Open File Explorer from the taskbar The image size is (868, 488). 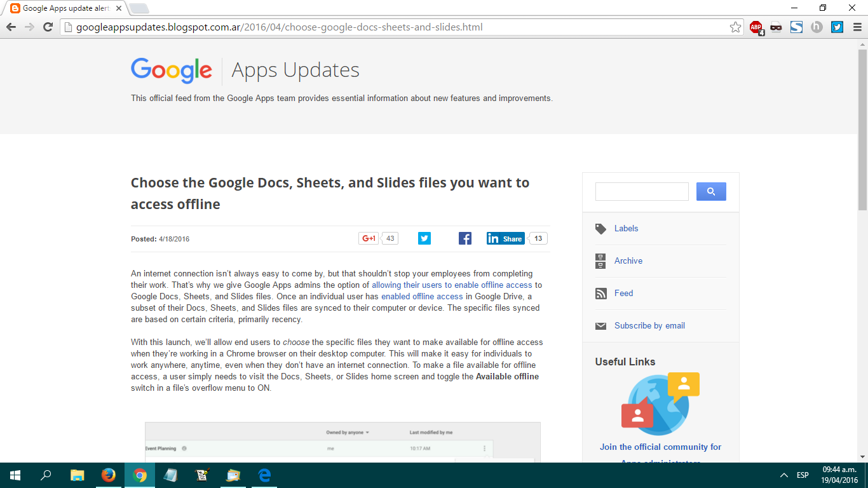point(77,475)
